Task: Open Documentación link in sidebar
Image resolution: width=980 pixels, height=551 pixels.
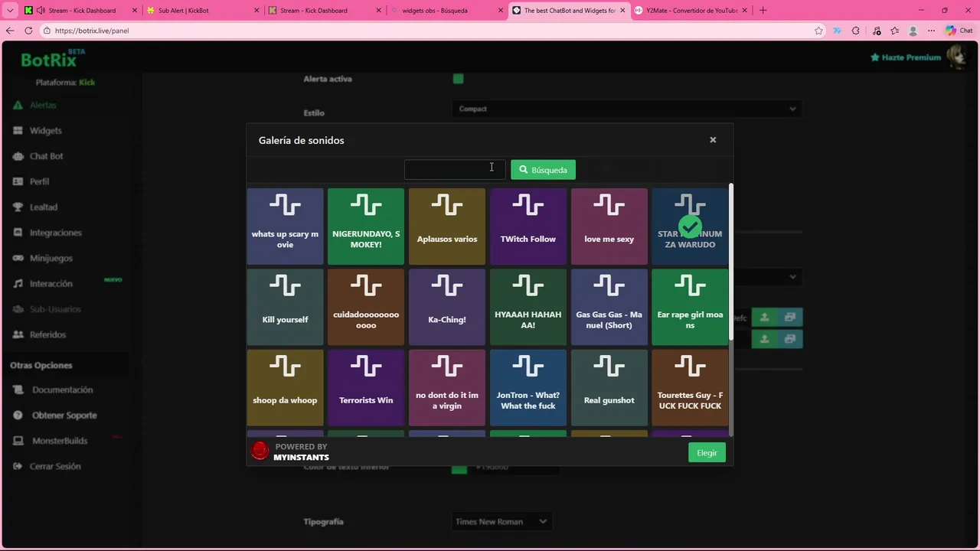Action: point(53,390)
